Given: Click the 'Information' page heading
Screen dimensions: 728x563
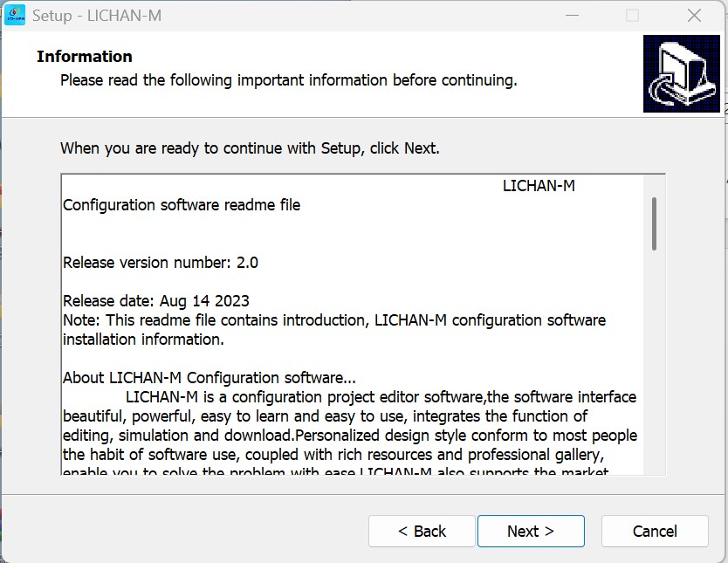Looking at the screenshot, I should point(85,57).
